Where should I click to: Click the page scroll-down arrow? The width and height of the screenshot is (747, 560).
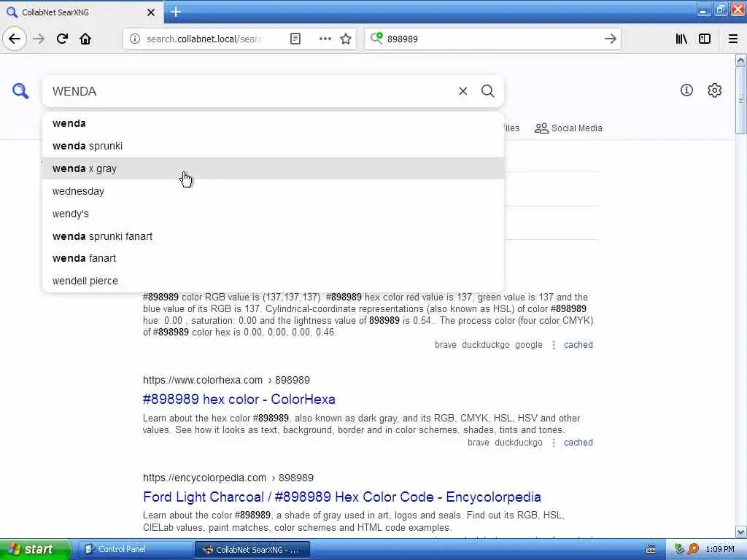pos(741,532)
